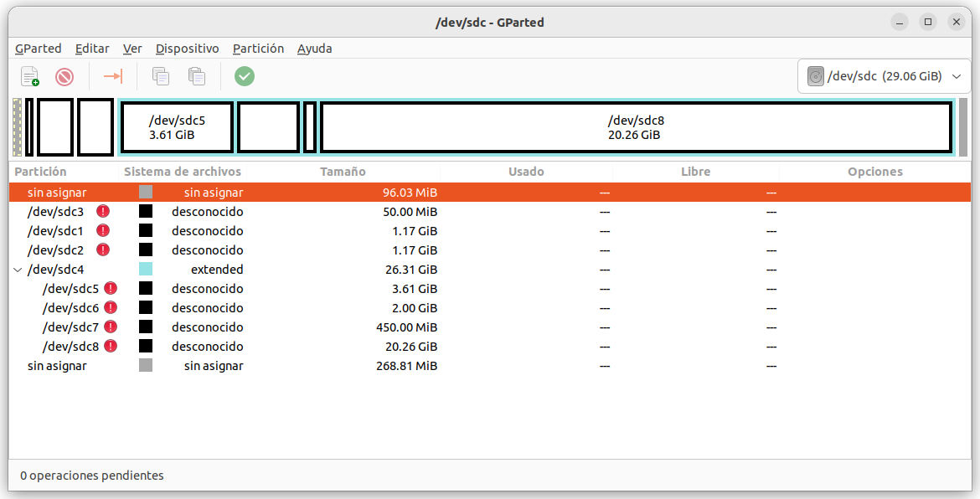This screenshot has width=980, height=499.
Task: Open the /dev/sdc device selector dropdown
Action: point(884,76)
